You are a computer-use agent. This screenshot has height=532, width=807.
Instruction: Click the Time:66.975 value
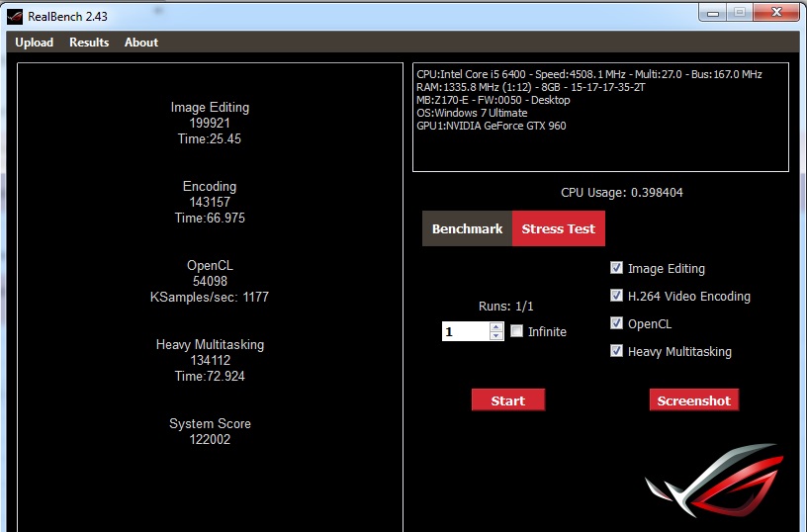click(210, 219)
